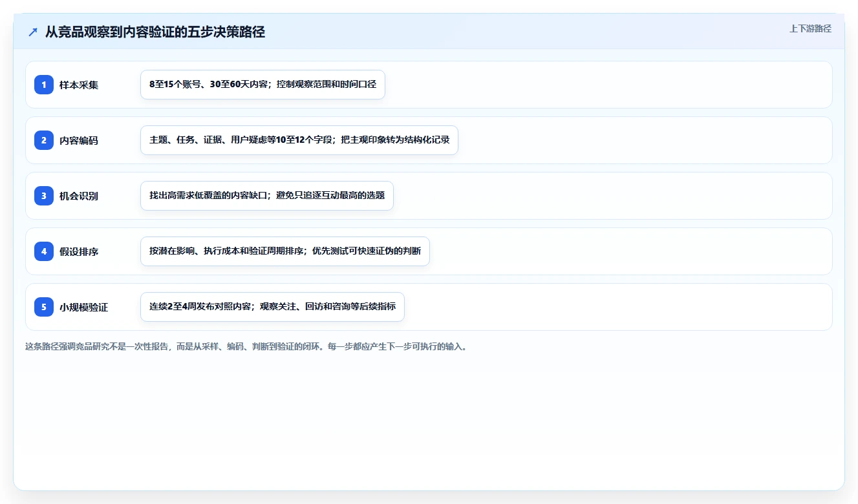858x504 pixels.
Task: Click the step 5 number badge
Action: pyautogui.click(x=44, y=307)
